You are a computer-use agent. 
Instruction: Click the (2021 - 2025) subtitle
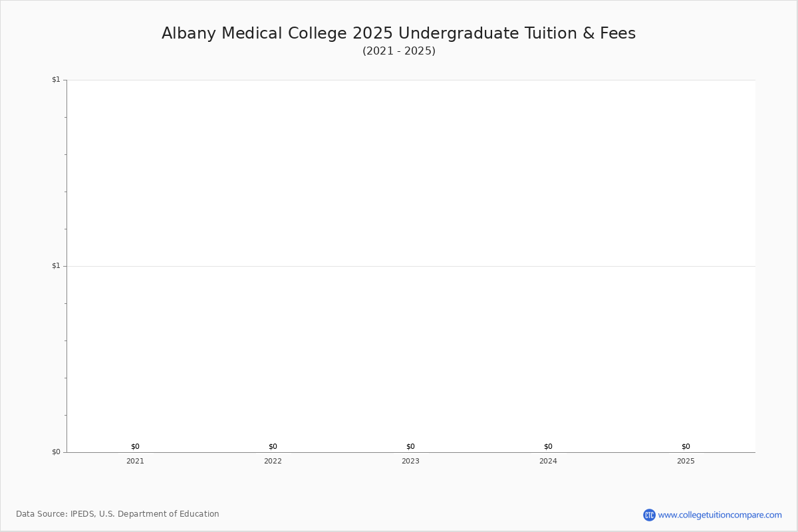398,51
